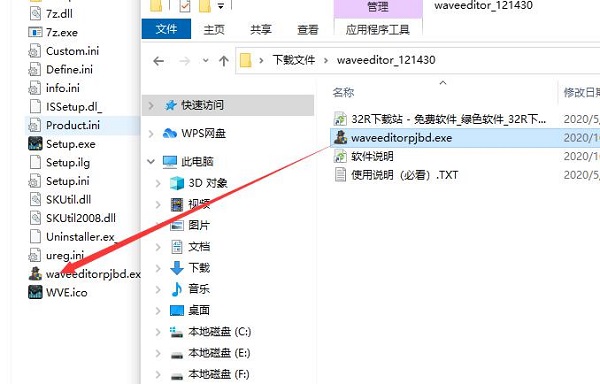
Task: Open the 音乐 music folder
Action: point(199,289)
